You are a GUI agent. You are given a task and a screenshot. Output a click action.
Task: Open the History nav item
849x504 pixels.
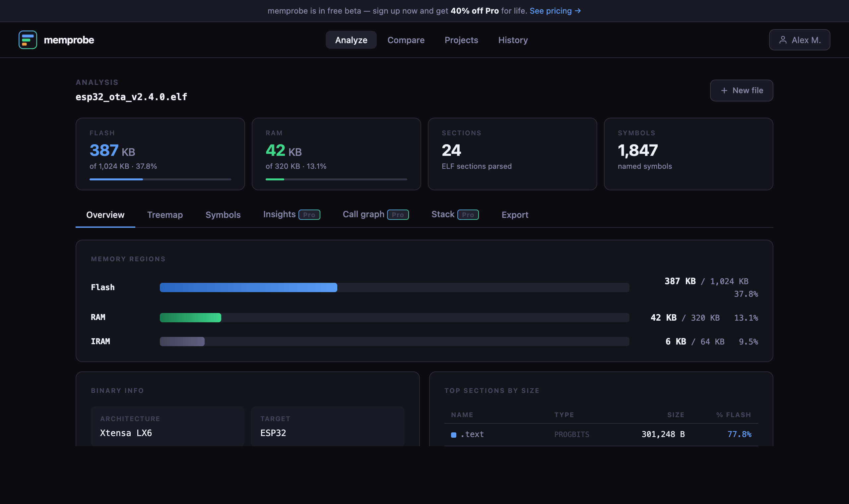click(x=513, y=40)
